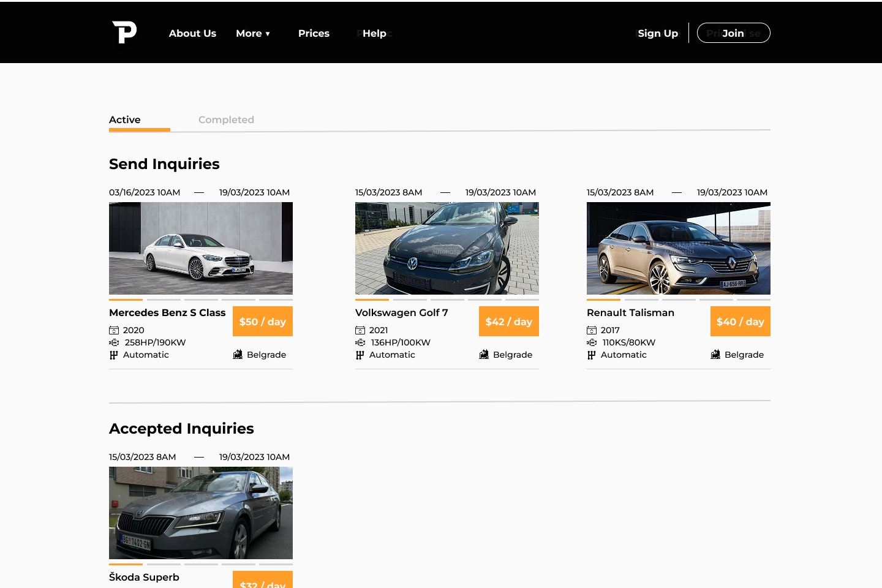Open the Help menu item
The height and width of the screenshot is (588, 882).
click(374, 33)
